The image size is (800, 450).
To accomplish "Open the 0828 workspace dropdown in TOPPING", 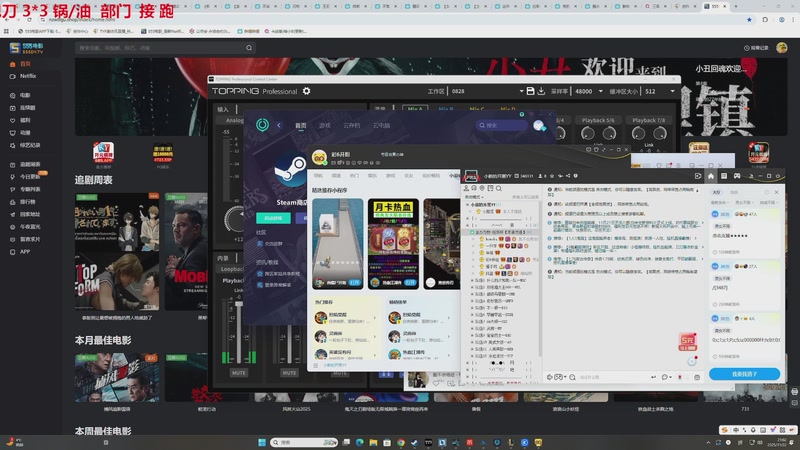I will click(x=521, y=91).
